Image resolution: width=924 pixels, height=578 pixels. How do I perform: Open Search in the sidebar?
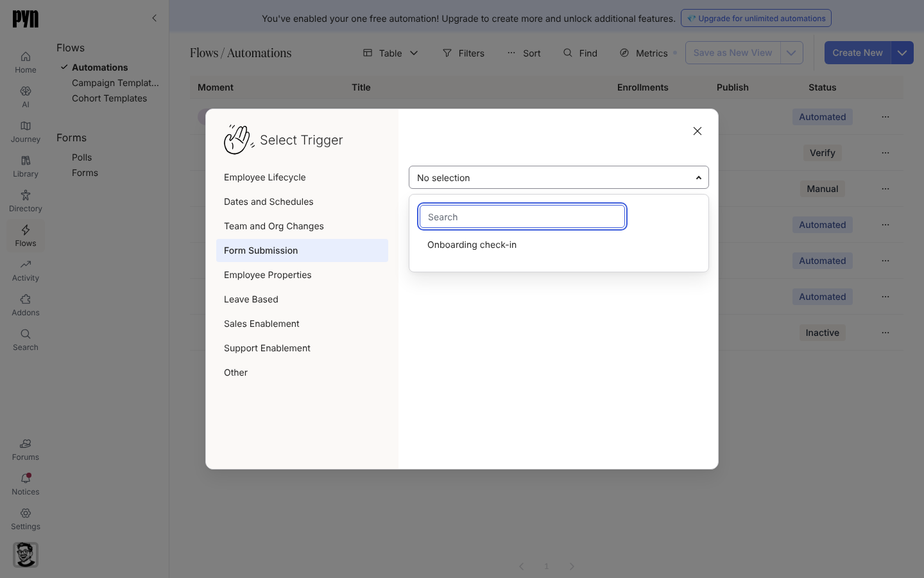(x=26, y=340)
